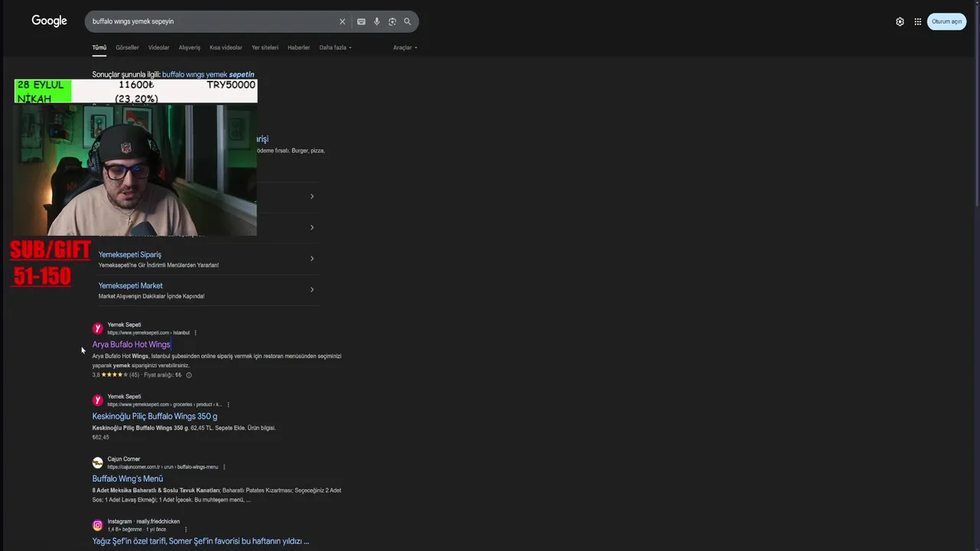Open Yağız Şef'in özel tarifi result

[201, 541]
